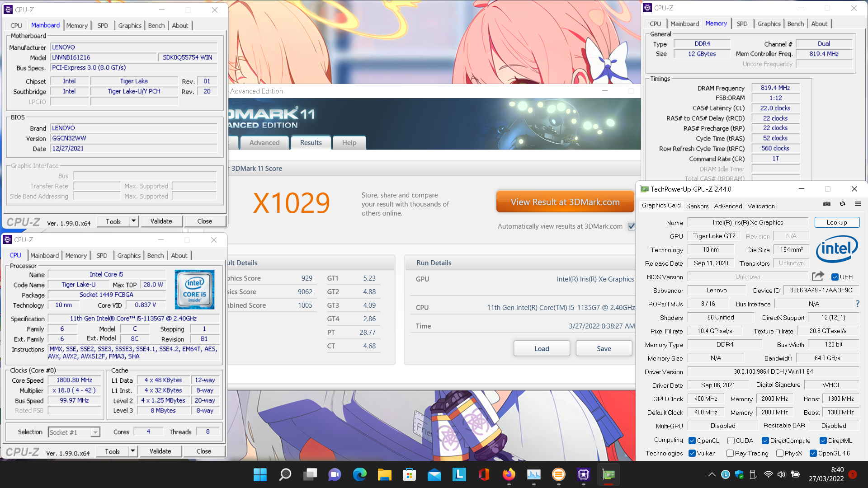
Task: Toggle the DirectML checkbox
Action: 823,441
